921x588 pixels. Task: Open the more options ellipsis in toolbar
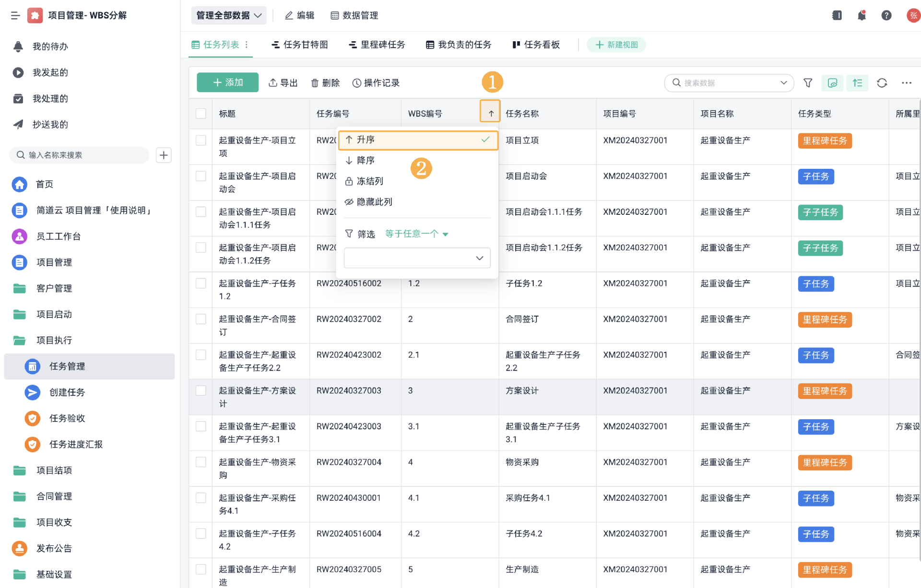point(906,83)
